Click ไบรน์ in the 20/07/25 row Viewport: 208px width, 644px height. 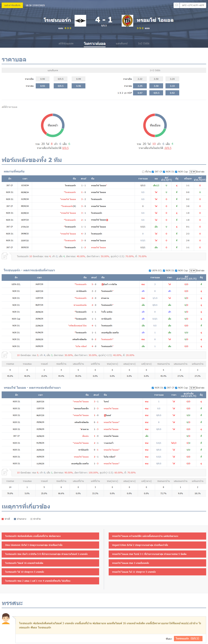(106, 402)
